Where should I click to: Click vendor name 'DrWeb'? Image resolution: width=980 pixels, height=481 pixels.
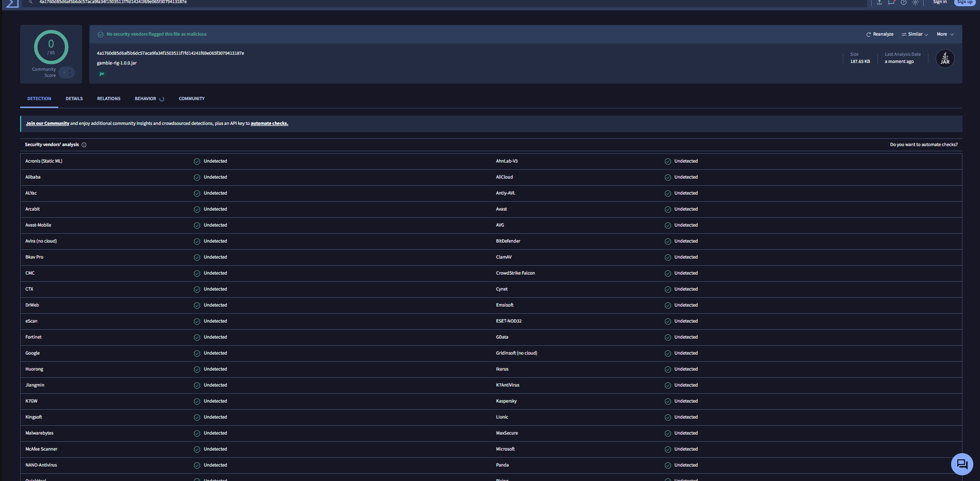coord(32,306)
